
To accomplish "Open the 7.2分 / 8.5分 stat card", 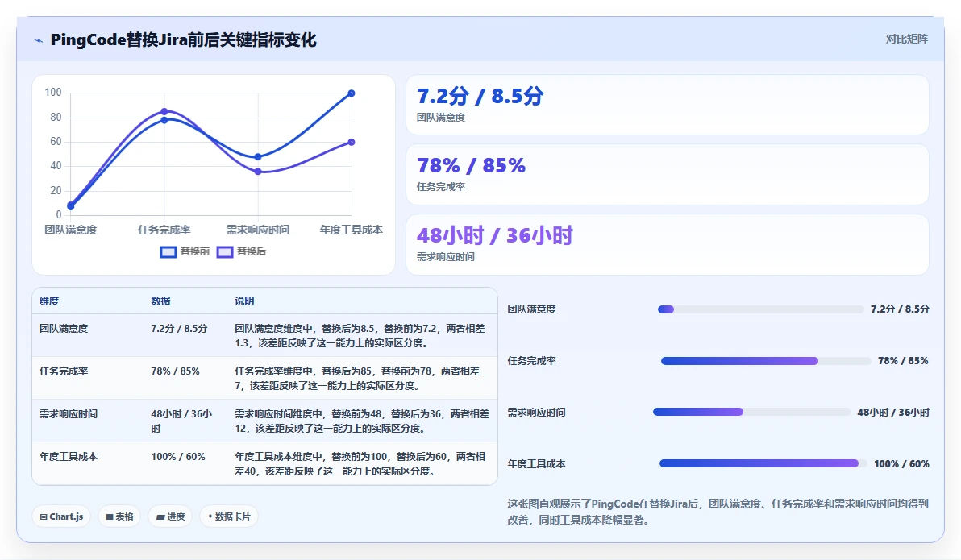I will click(x=668, y=105).
